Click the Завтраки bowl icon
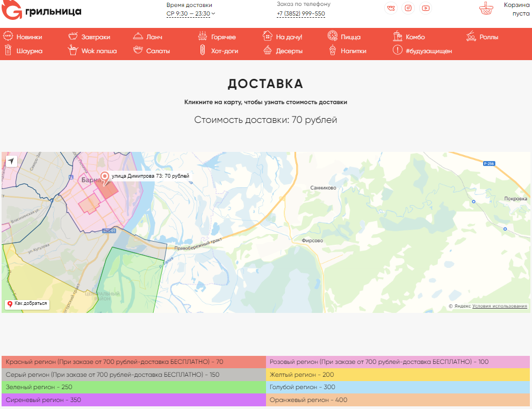The image size is (532, 409). coord(73,36)
